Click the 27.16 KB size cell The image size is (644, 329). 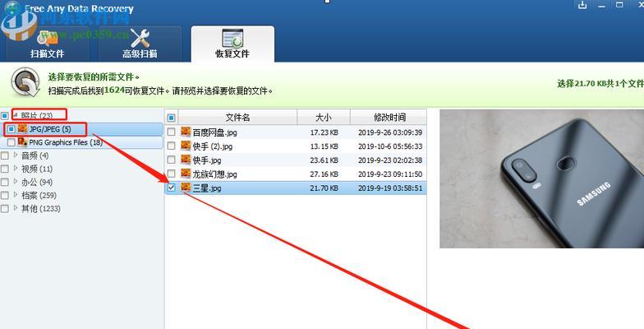tap(324, 174)
